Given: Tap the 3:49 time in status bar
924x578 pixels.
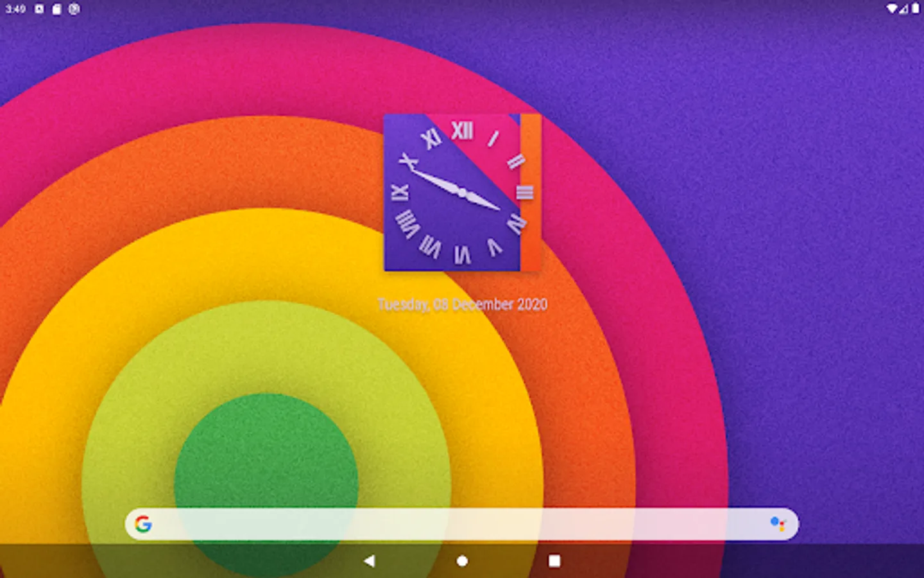Looking at the screenshot, I should tap(15, 9).
